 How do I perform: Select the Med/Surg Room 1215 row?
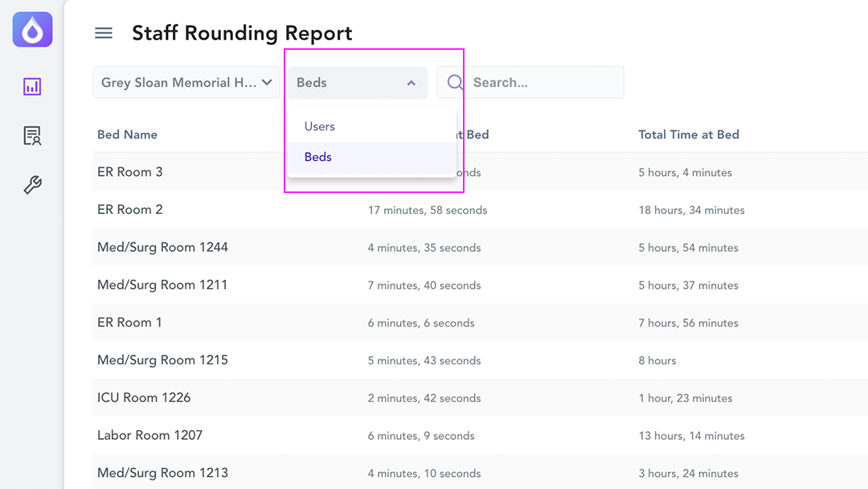(x=162, y=360)
